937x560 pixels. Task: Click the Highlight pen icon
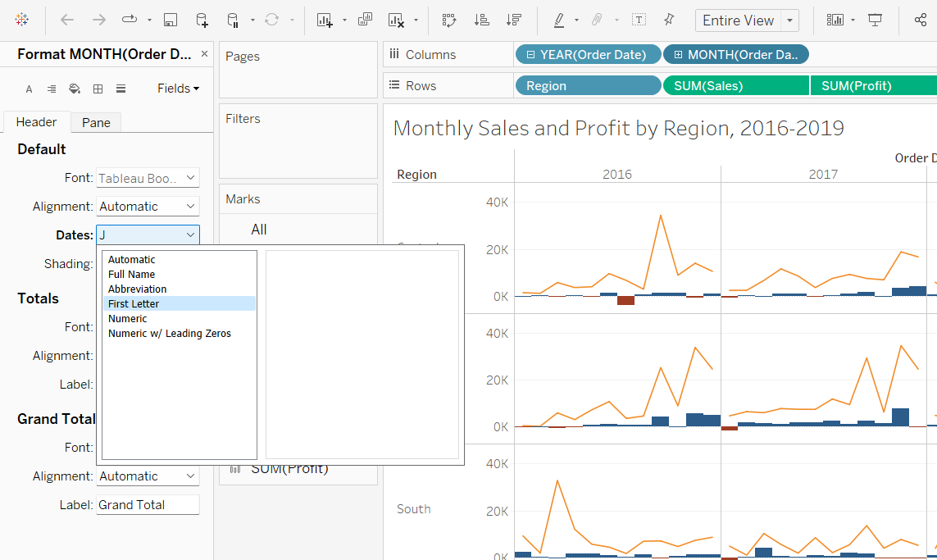[559, 20]
